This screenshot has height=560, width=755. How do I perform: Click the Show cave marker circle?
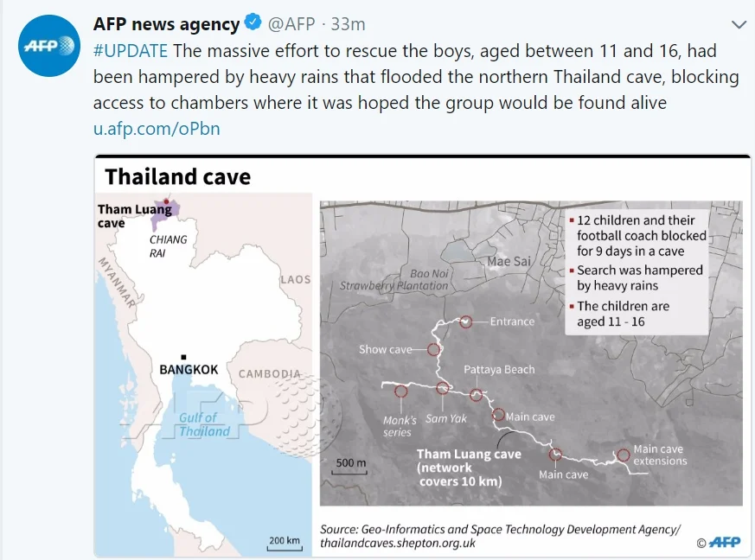point(433,349)
